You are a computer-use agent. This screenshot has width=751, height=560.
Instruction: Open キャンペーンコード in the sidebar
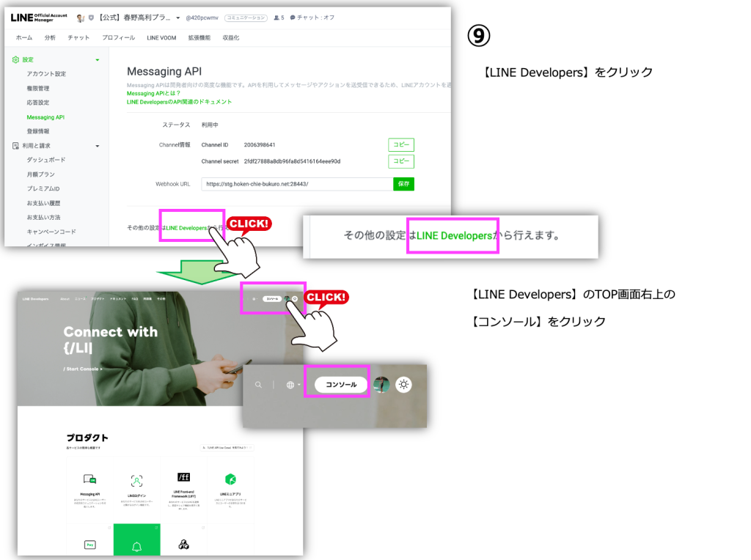[51, 232]
